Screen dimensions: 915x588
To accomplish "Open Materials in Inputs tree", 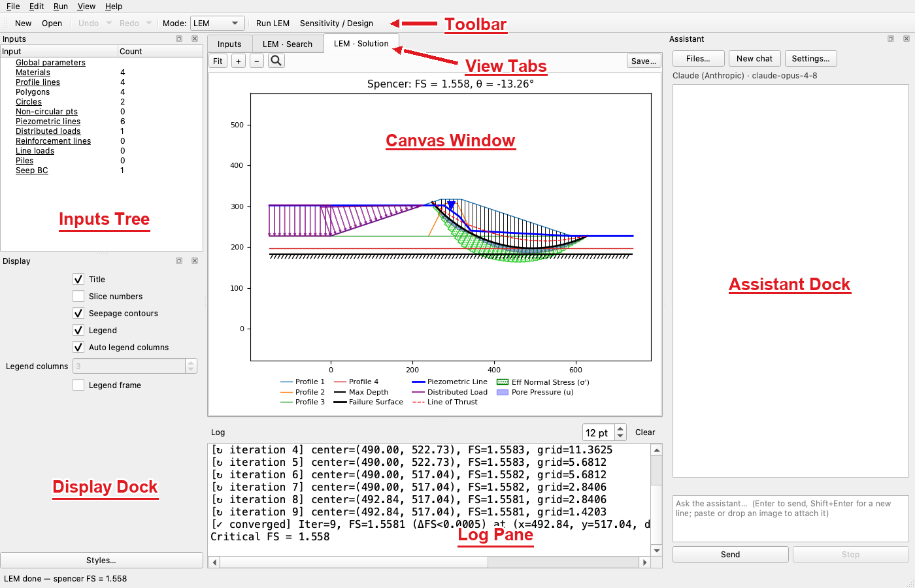I will 33,73.
